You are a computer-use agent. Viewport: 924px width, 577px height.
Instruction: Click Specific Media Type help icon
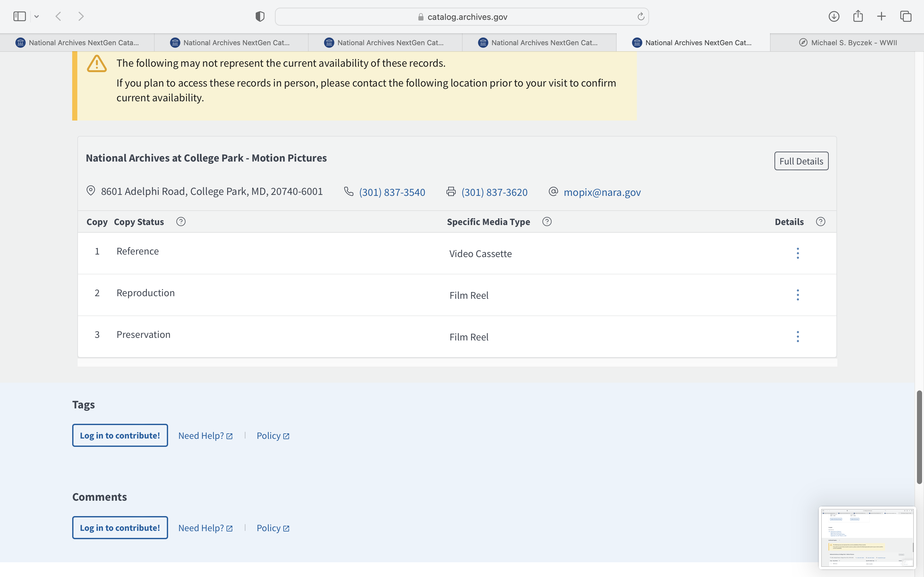[547, 222]
